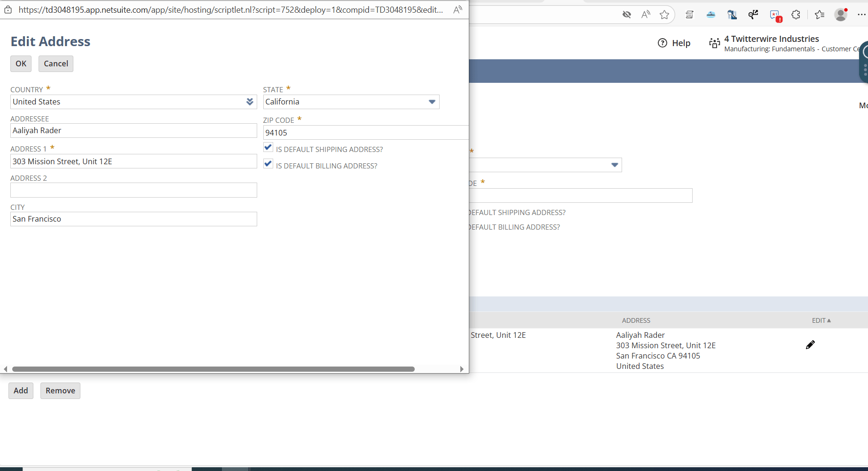Click the address bar security lock icon

point(8,9)
